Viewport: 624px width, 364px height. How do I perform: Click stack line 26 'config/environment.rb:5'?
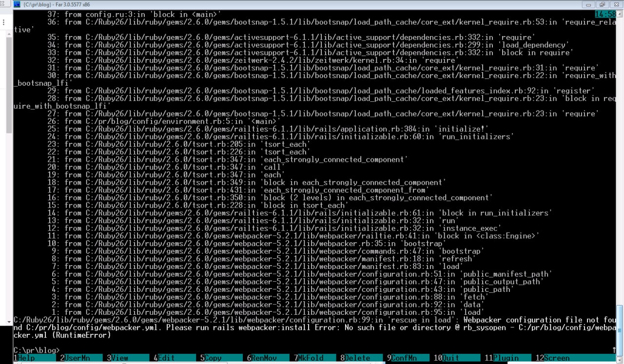(164, 121)
